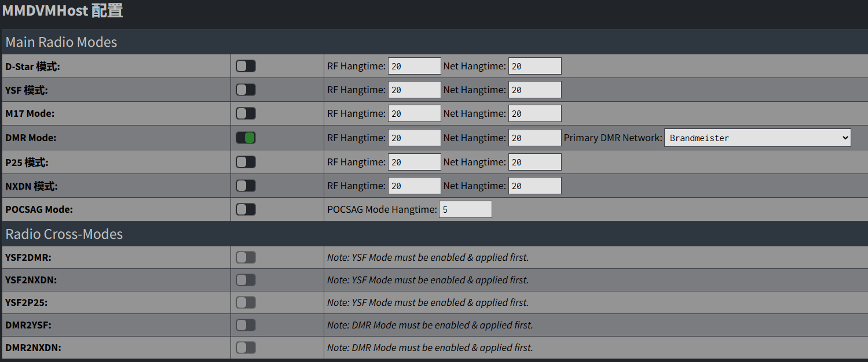
Task: Enable the P25 mode switch
Action: tap(246, 162)
